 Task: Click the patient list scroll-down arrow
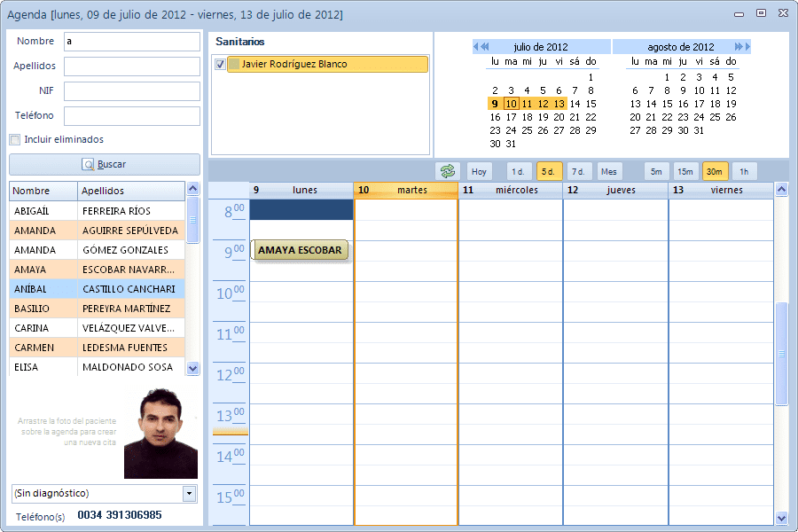pyautogui.click(x=193, y=368)
